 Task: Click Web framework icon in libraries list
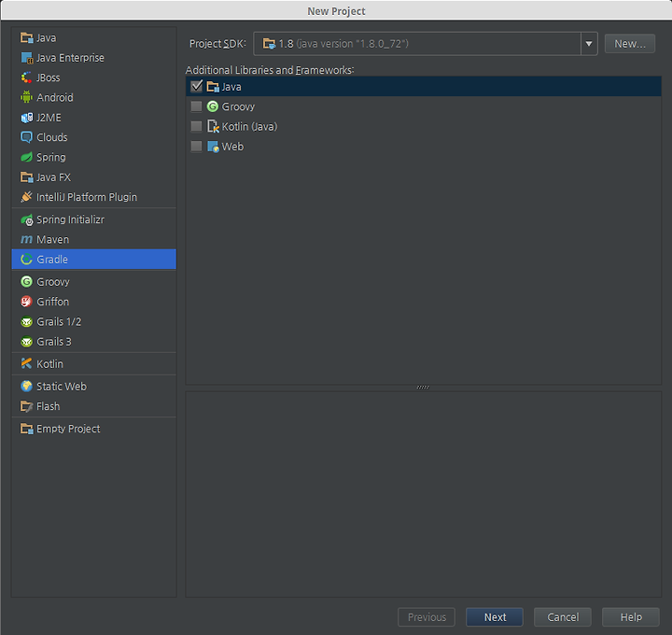click(213, 147)
